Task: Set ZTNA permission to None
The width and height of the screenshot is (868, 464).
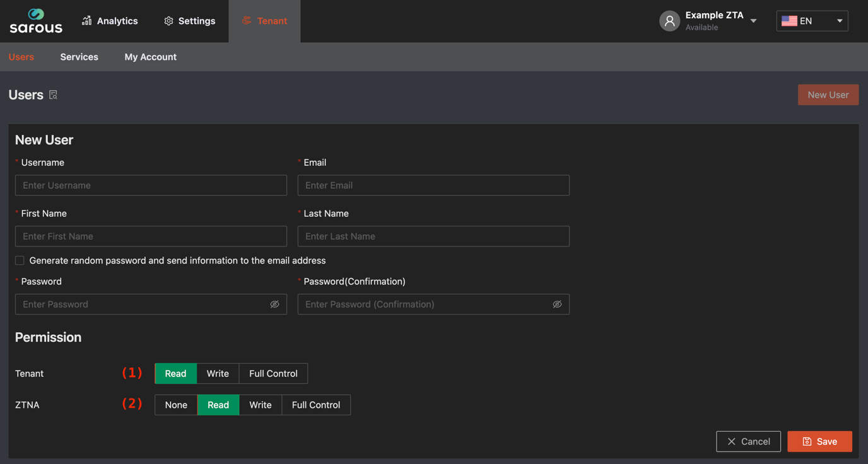Action: pyautogui.click(x=176, y=405)
